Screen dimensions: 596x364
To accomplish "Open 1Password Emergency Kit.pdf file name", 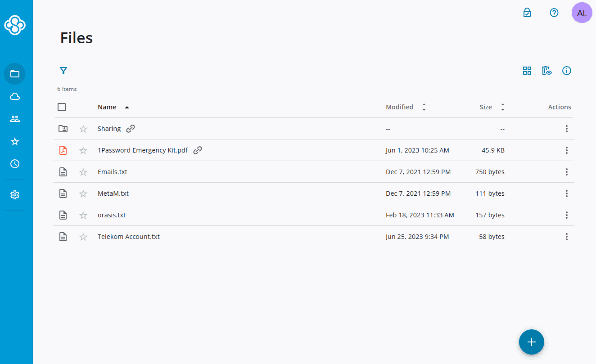I will click(x=143, y=150).
